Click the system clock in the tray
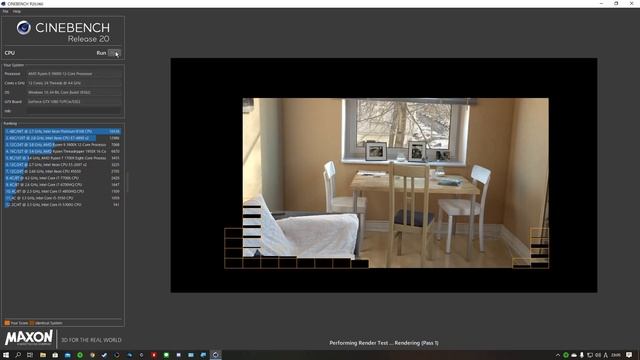Image resolution: width=640 pixels, height=360 pixels. [x=616, y=355]
